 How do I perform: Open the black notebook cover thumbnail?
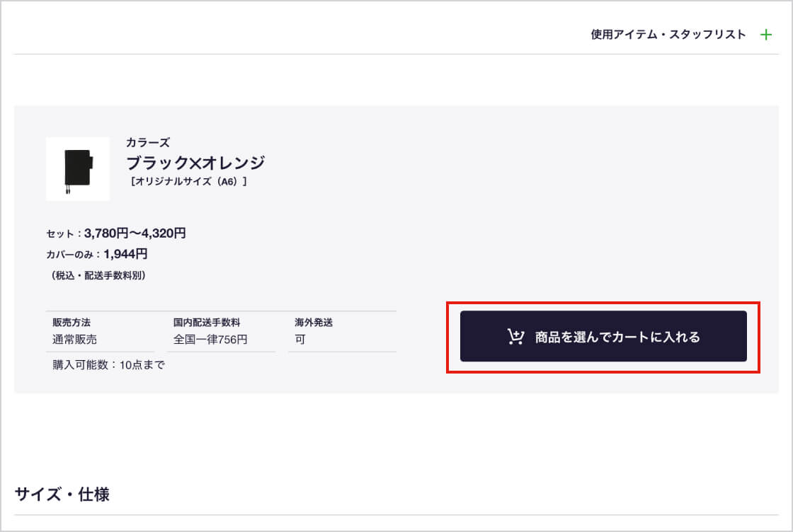pyautogui.click(x=77, y=169)
